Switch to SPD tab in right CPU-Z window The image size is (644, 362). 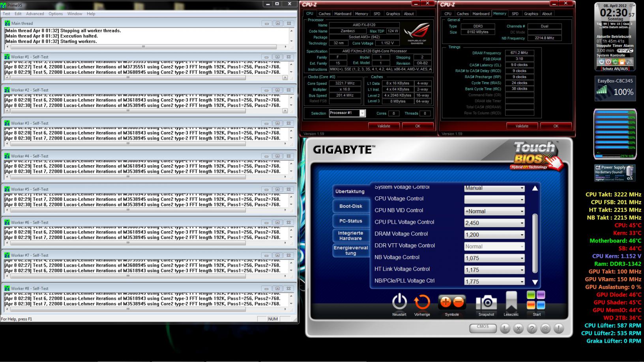(x=515, y=14)
